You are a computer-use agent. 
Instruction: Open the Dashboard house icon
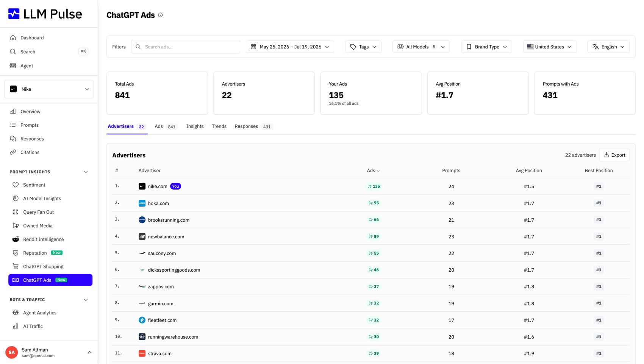(13, 37)
